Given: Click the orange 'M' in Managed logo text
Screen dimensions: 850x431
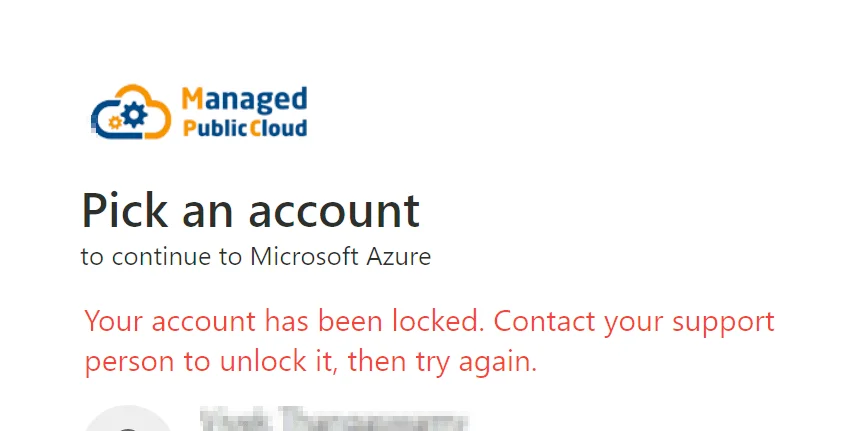Looking at the screenshot, I should 192,98.
